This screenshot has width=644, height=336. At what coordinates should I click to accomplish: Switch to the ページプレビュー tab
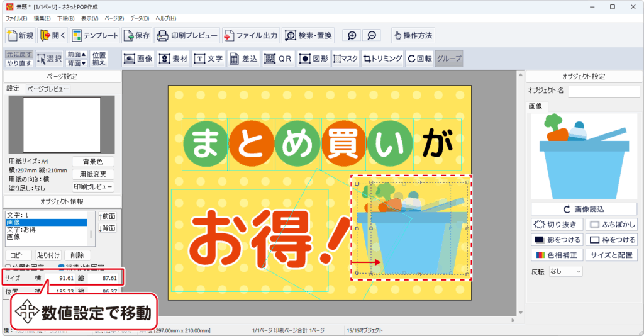click(48, 89)
